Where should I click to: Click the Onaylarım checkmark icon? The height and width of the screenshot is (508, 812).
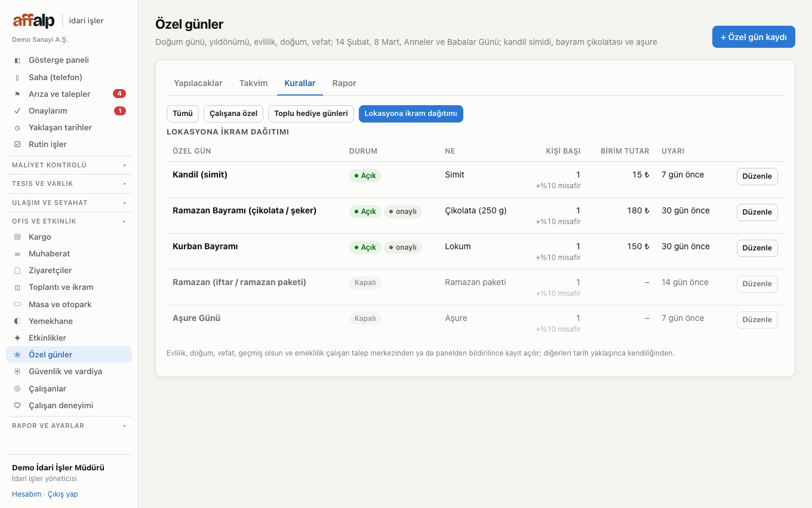(17, 111)
